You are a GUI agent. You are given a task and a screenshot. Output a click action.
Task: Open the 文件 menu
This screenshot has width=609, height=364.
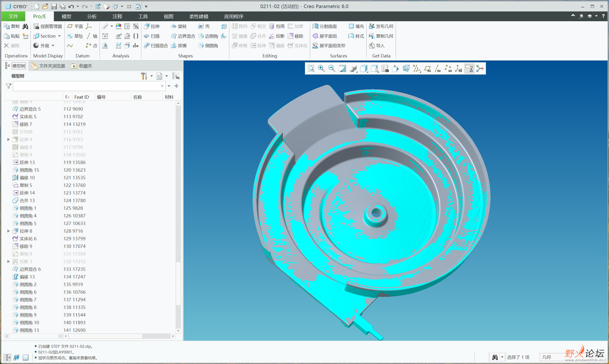(13, 16)
